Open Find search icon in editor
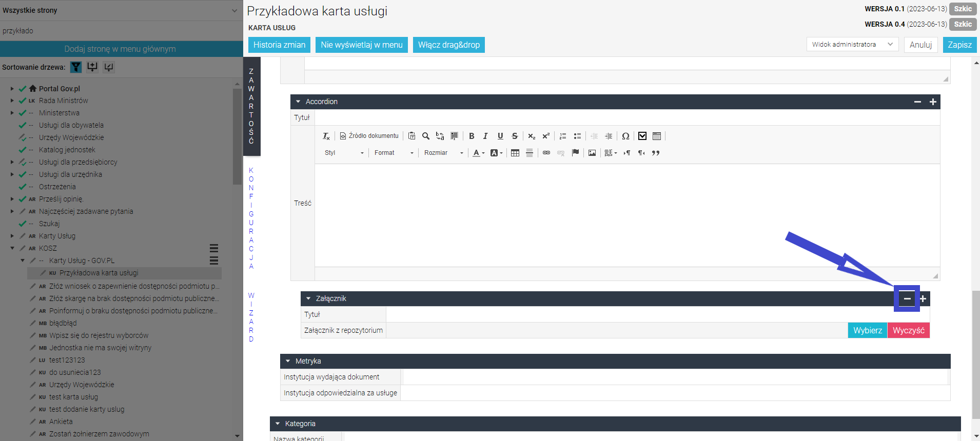 (426, 136)
